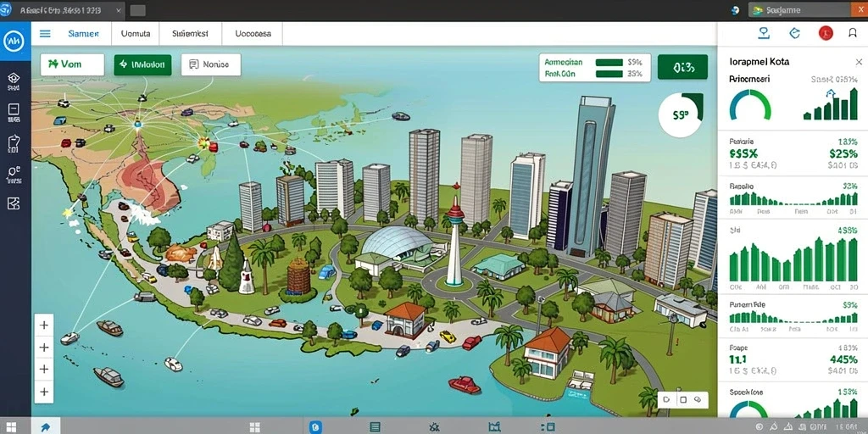This screenshot has width=868, height=434.
Task: Open the search magnifier icon in sidebar
Action: pyautogui.click(x=14, y=175)
